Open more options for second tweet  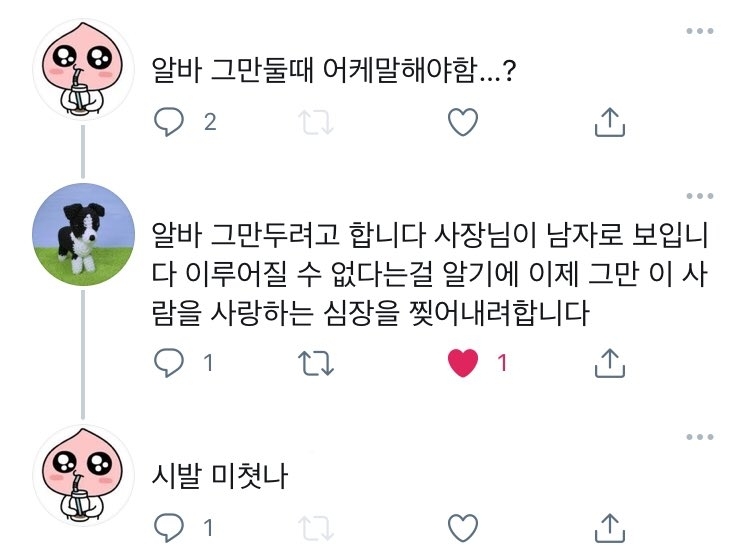coord(700,196)
